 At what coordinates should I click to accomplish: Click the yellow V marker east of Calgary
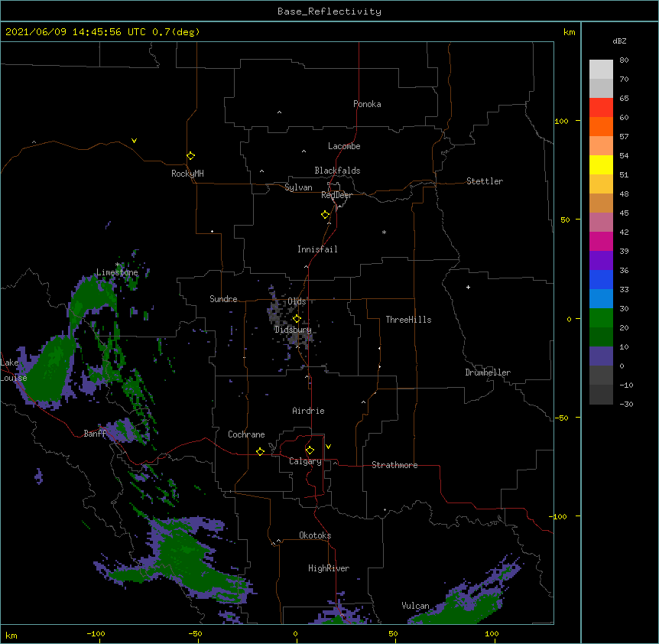[328, 447]
